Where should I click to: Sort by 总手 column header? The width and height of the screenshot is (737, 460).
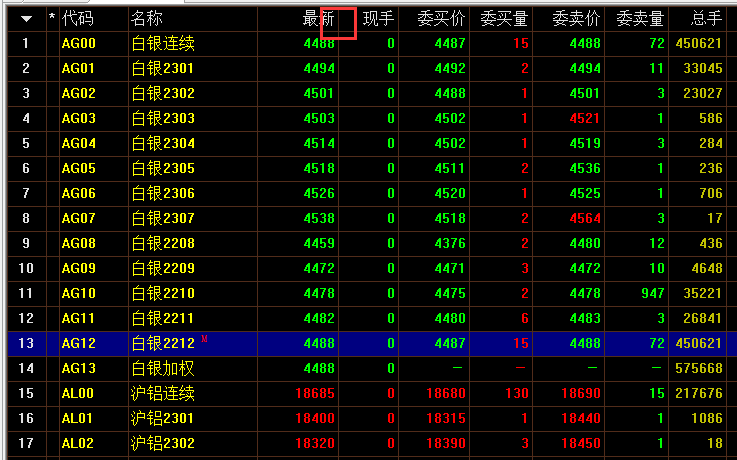[706, 19]
